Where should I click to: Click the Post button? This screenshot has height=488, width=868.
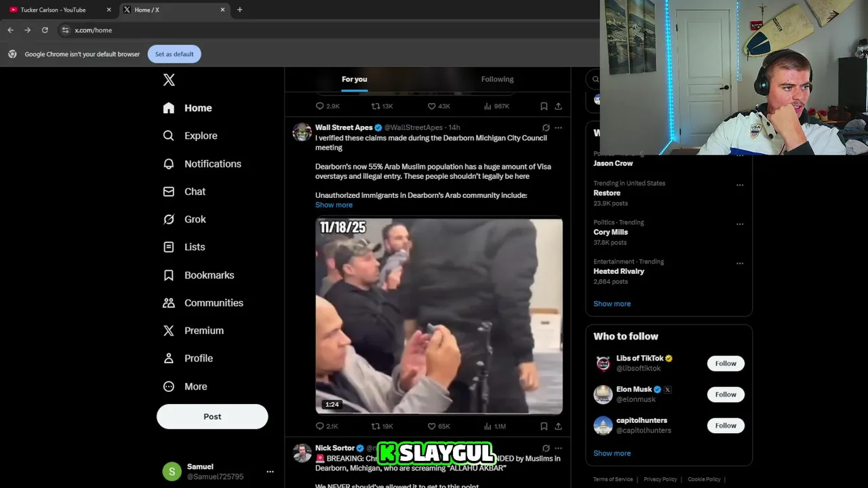(x=212, y=416)
